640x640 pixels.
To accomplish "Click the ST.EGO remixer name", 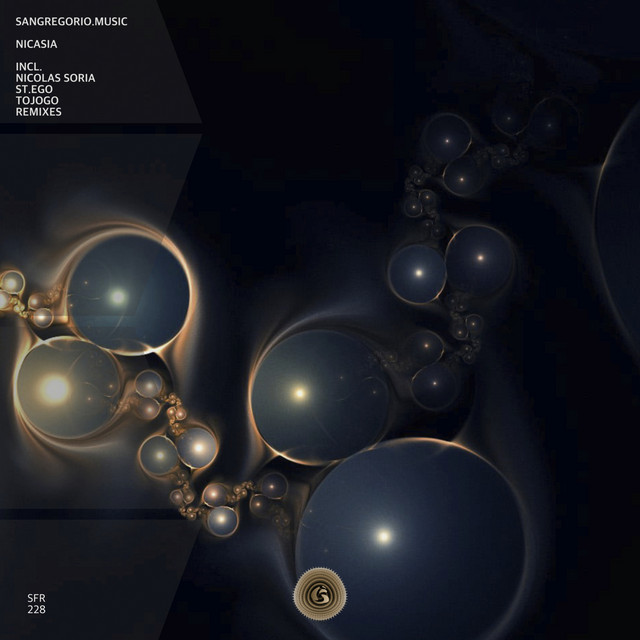I will click(37, 90).
